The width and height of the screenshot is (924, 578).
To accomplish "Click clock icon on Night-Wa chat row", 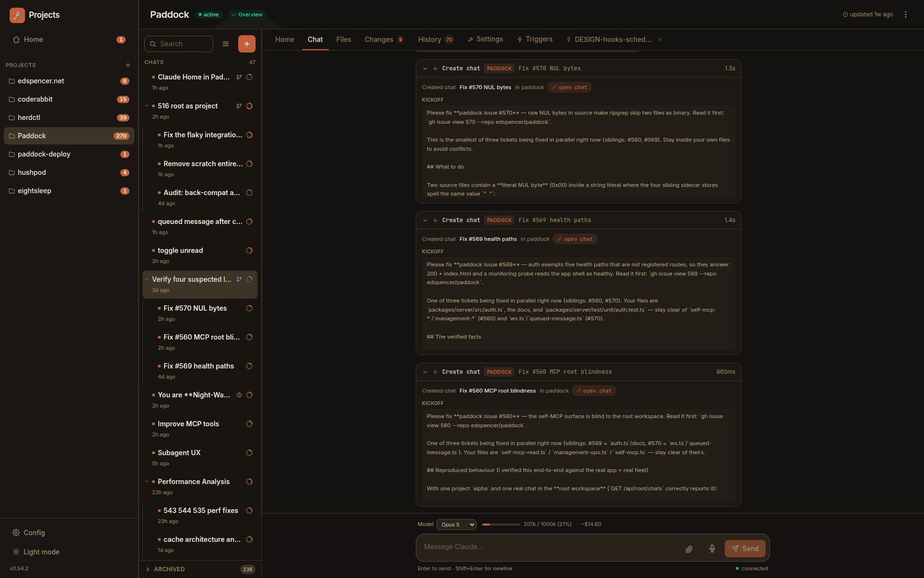I will (239, 395).
